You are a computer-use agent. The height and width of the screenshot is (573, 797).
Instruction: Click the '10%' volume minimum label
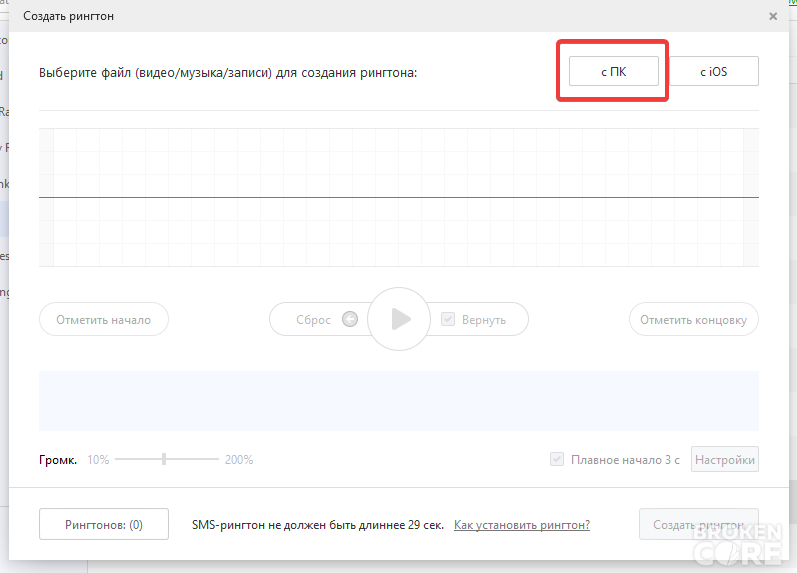pyautogui.click(x=98, y=460)
